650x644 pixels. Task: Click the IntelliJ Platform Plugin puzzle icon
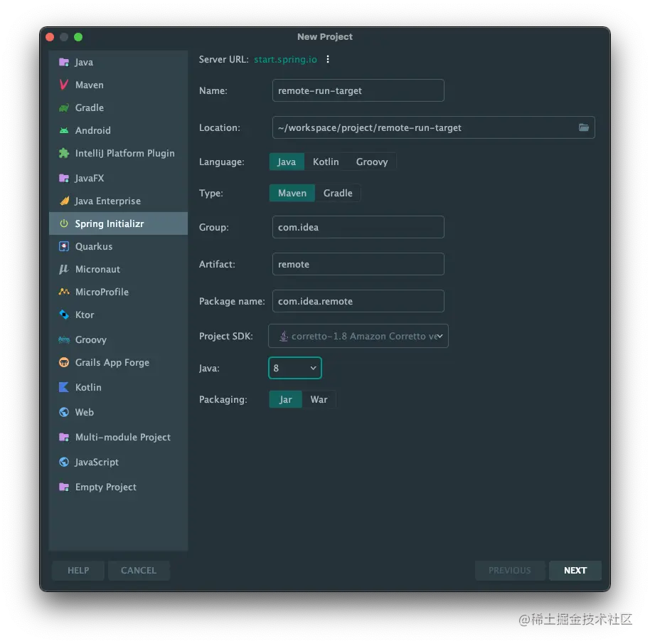coord(64,153)
